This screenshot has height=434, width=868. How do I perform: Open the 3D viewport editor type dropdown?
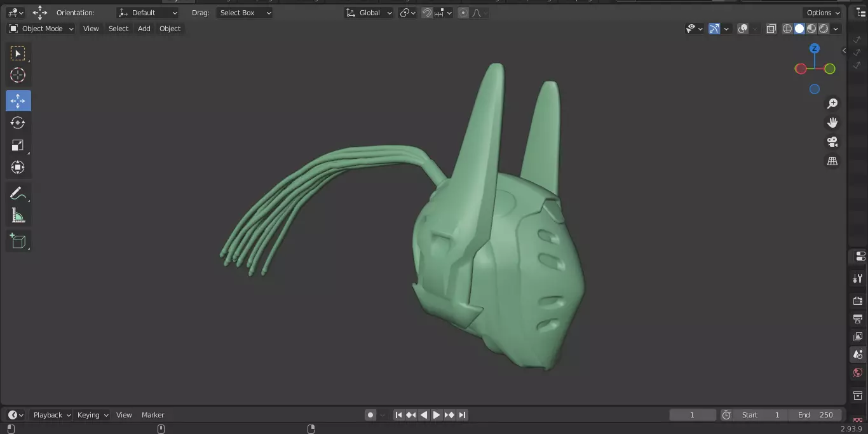point(15,13)
